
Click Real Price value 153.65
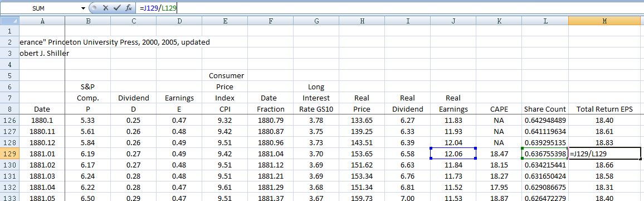coord(362,154)
